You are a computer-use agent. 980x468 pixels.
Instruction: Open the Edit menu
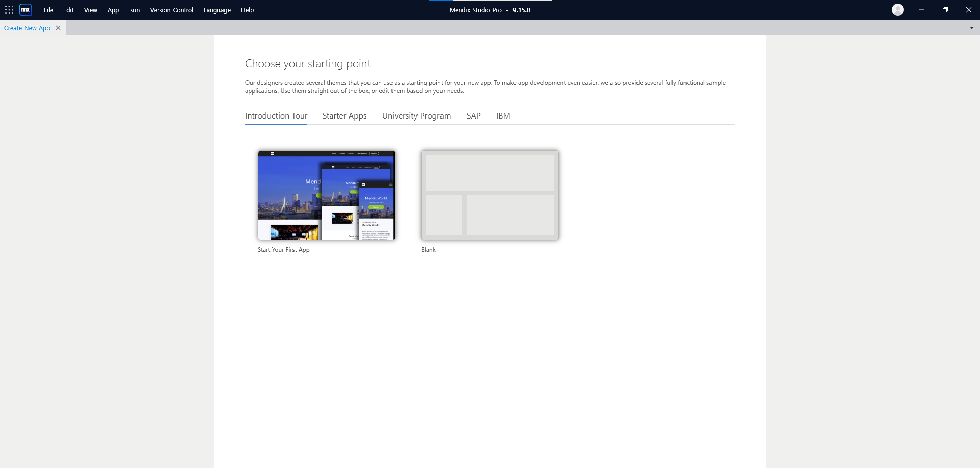coord(68,10)
